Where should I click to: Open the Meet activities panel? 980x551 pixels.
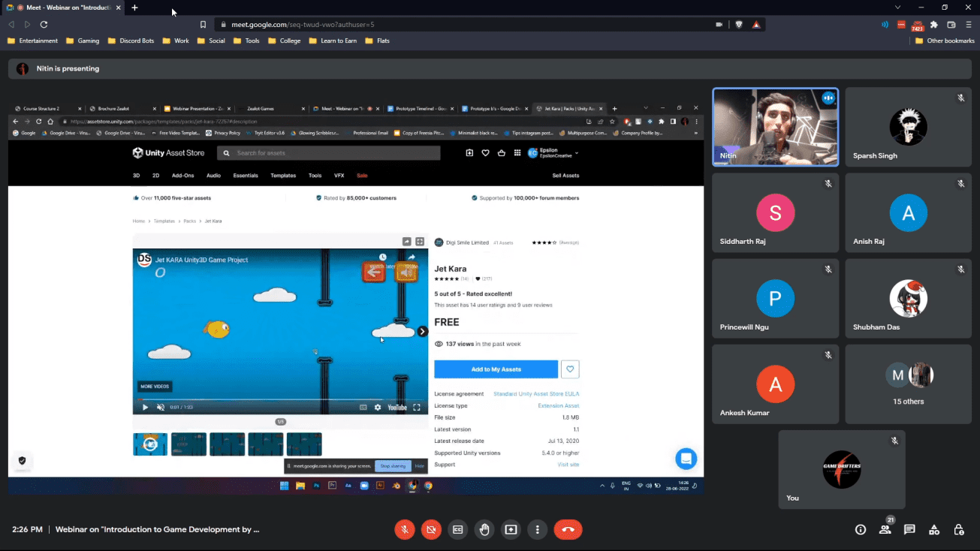934,529
